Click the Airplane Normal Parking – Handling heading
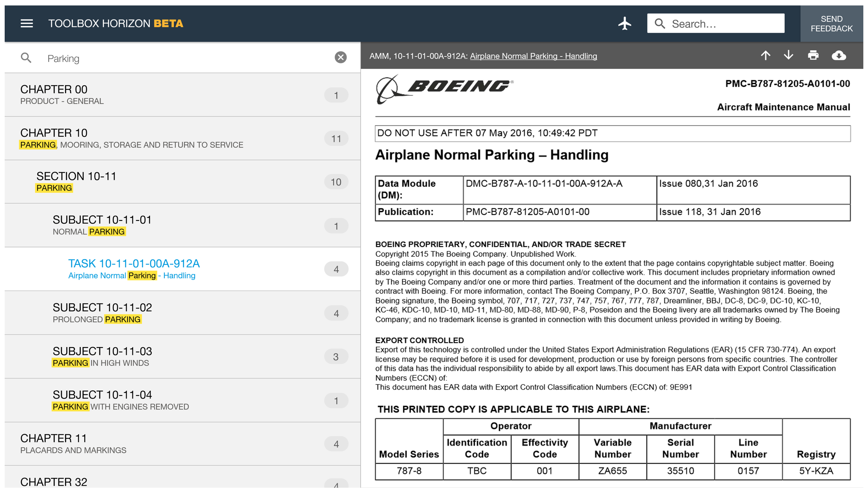The height and width of the screenshot is (492, 868). [x=491, y=155]
